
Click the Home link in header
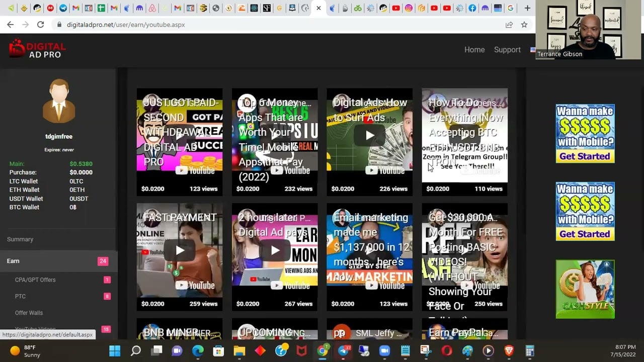[x=474, y=49]
